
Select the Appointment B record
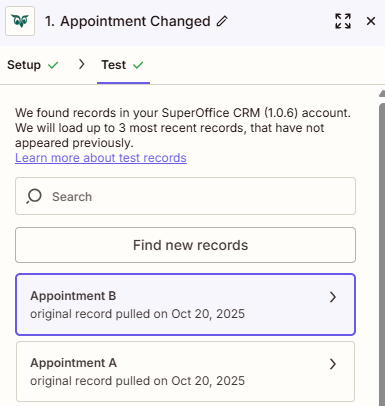click(185, 304)
